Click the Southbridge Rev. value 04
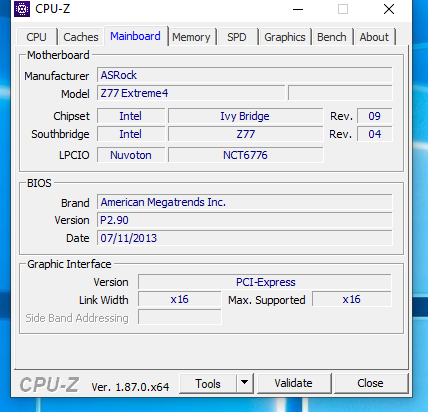428x412 pixels. click(x=375, y=134)
